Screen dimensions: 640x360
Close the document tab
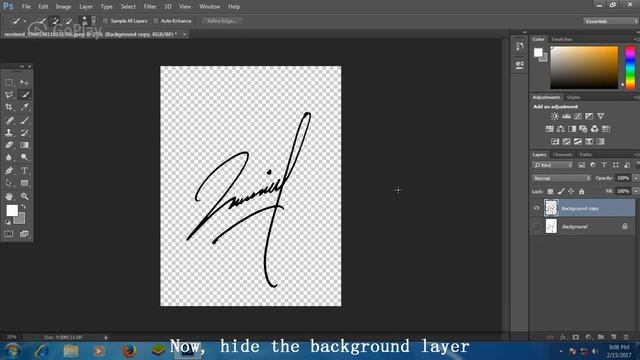pos(184,34)
